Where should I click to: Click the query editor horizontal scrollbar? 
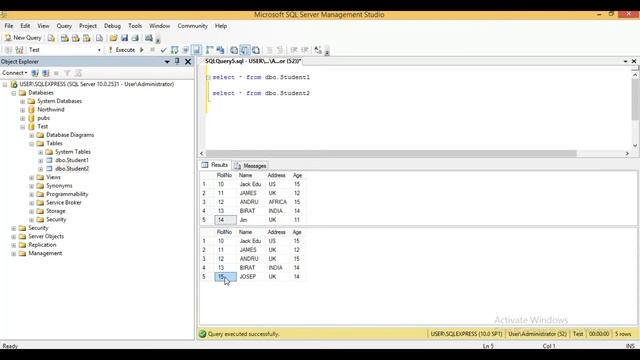pyautogui.click(x=391, y=153)
